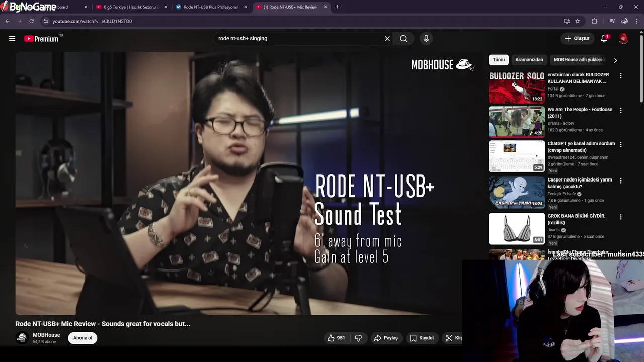Screen dimensions: 644x362
Task: Open account avatar menu
Action: (x=623, y=39)
